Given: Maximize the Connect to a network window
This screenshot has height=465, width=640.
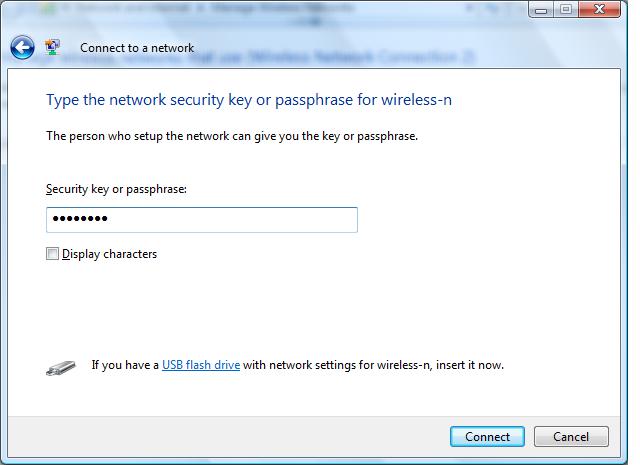Looking at the screenshot, I should [x=566, y=9].
